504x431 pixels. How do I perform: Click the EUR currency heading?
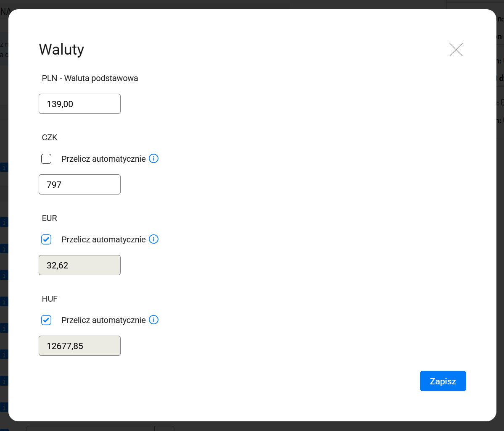click(50, 218)
